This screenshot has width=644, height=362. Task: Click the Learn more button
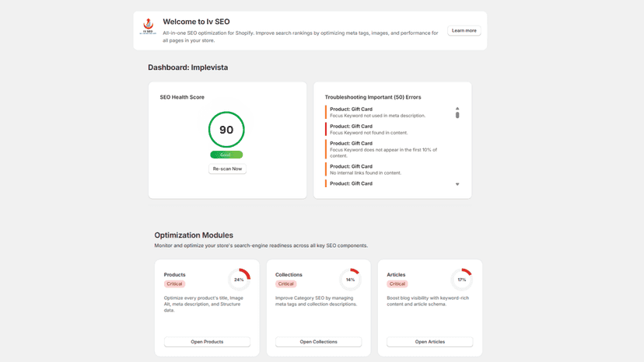(464, 30)
